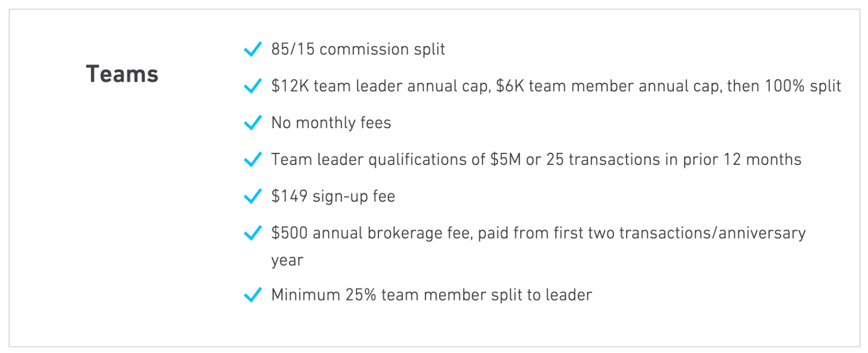This screenshot has height=353, width=868.
Task: Click the $149 sign-up fee text
Action: coord(333,196)
